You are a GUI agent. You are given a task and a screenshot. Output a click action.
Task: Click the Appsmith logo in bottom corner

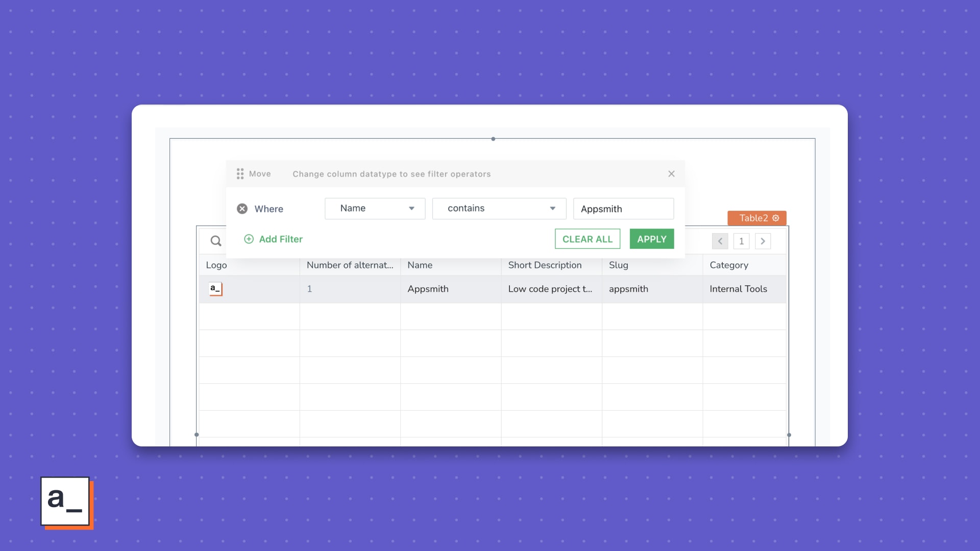tap(65, 501)
